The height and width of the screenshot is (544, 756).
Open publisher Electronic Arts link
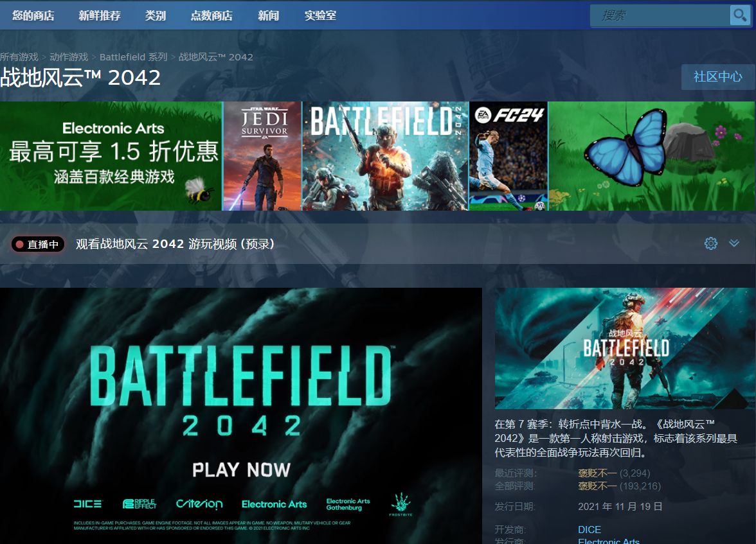point(608,541)
